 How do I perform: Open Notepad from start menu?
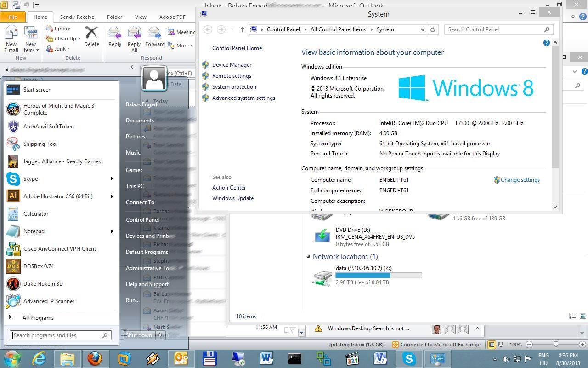click(61, 231)
